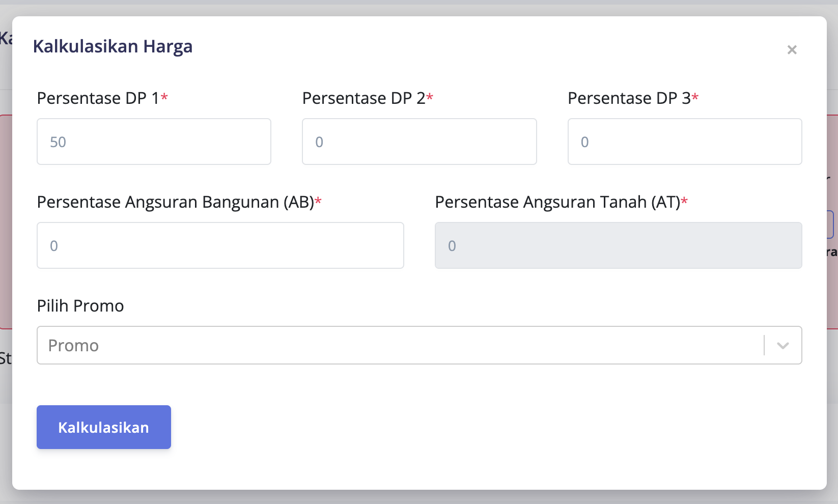Focus the Persentase DP 1 input field
The height and width of the screenshot is (504, 838).
(x=154, y=142)
